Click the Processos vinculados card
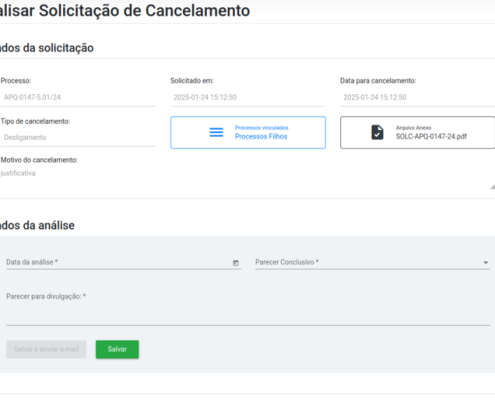Viewport: 495px width, 400px height. click(248, 132)
